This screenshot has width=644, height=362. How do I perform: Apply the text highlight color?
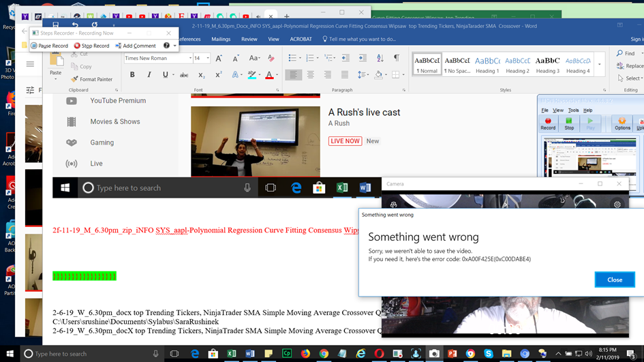pyautogui.click(x=251, y=75)
